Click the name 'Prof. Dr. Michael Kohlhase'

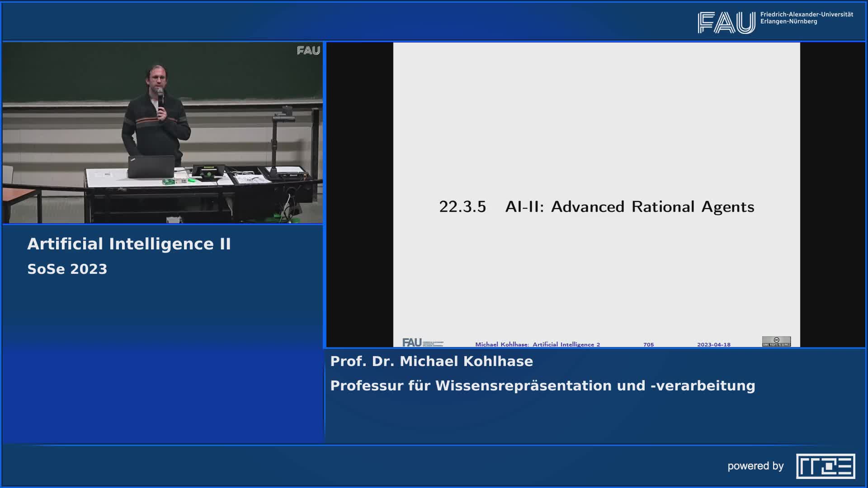click(431, 361)
